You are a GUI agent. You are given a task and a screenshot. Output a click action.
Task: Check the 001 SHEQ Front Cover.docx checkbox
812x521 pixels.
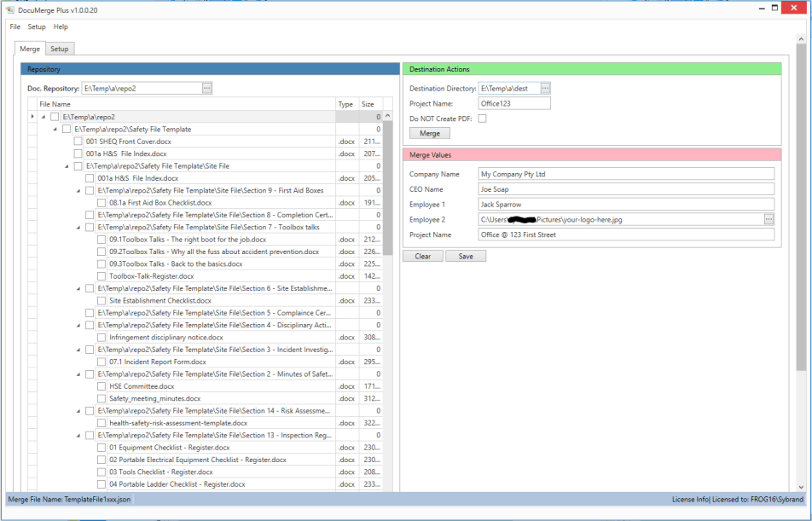(x=78, y=142)
